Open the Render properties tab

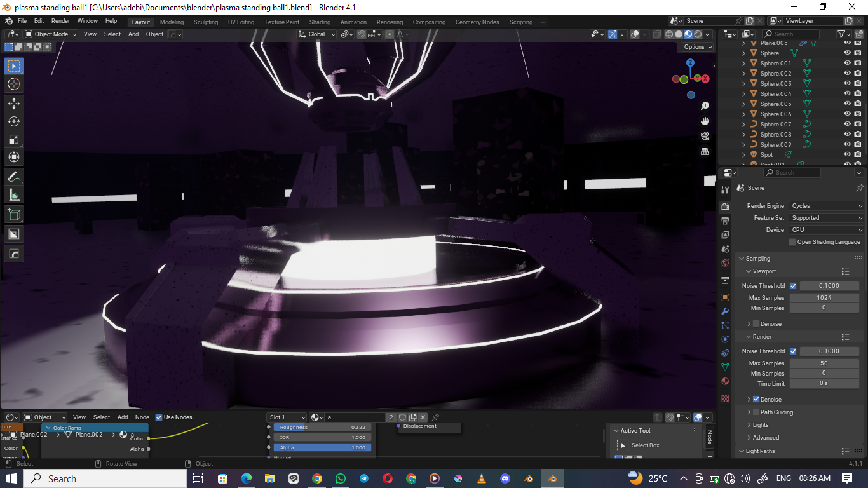pyautogui.click(x=725, y=207)
